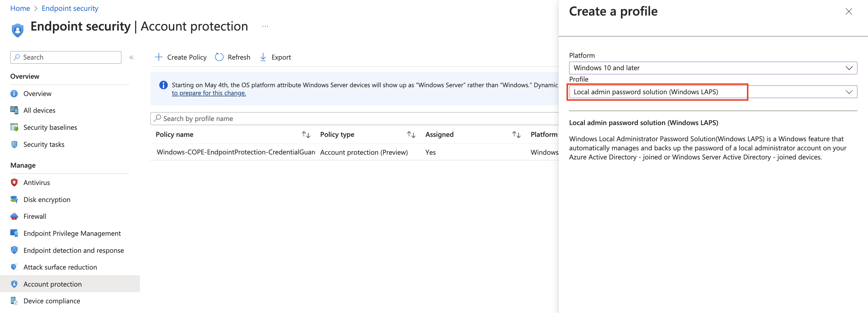Open Overview in the sidebar
This screenshot has width=868, height=313.
pos(37,94)
